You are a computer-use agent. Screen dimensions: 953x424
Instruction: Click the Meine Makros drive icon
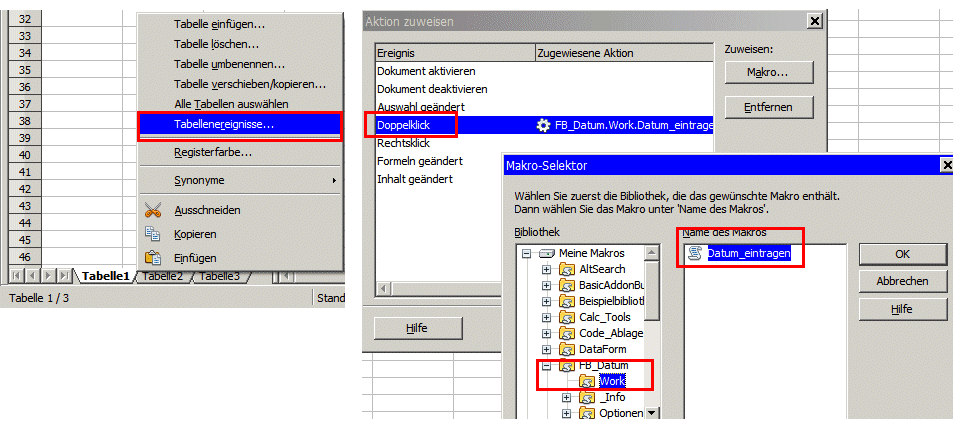click(x=546, y=254)
